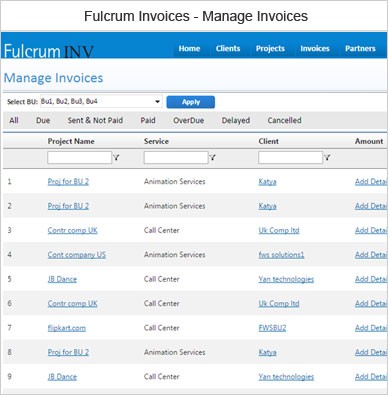The width and height of the screenshot is (388, 395).
Task: Open Proj for BU 2 in row 2
Action: pyautogui.click(x=68, y=206)
